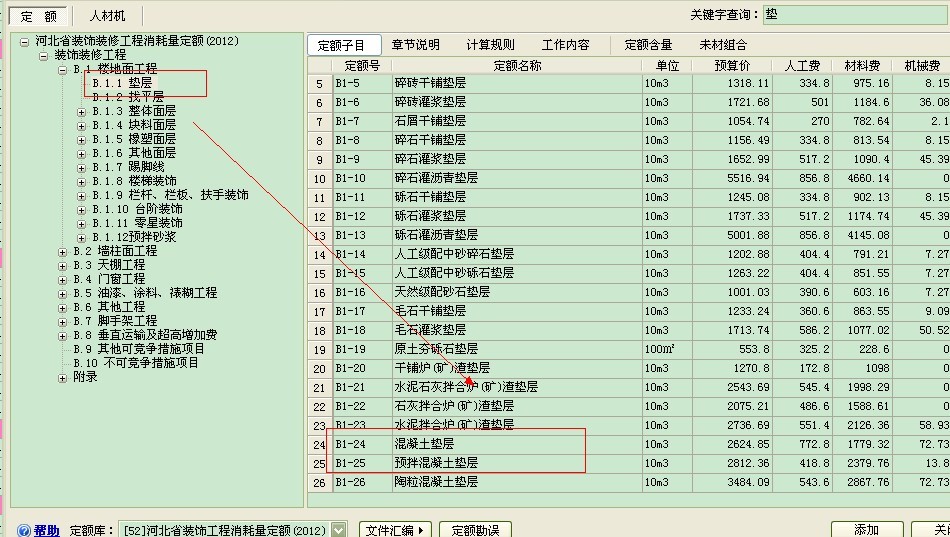This screenshot has width=950, height=537.
Task: Expand the B.3 天棚工程 node
Action: click(x=62, y=265)
